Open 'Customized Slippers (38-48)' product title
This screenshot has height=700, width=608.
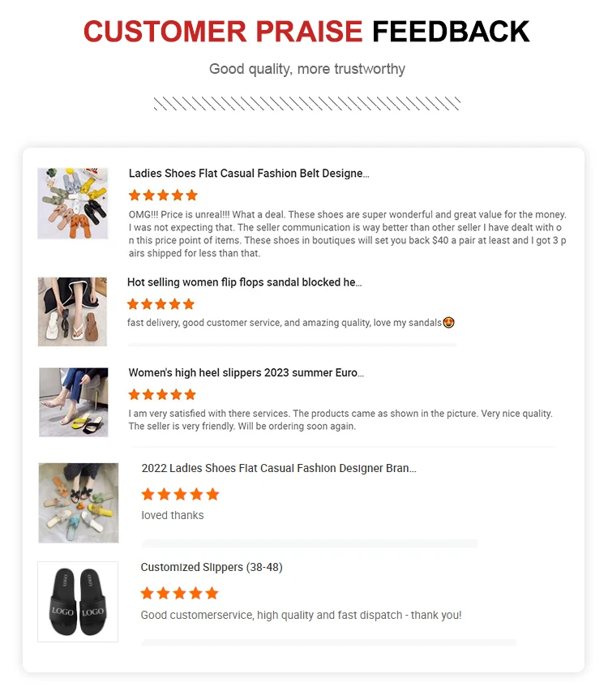(x=212, y=567)
